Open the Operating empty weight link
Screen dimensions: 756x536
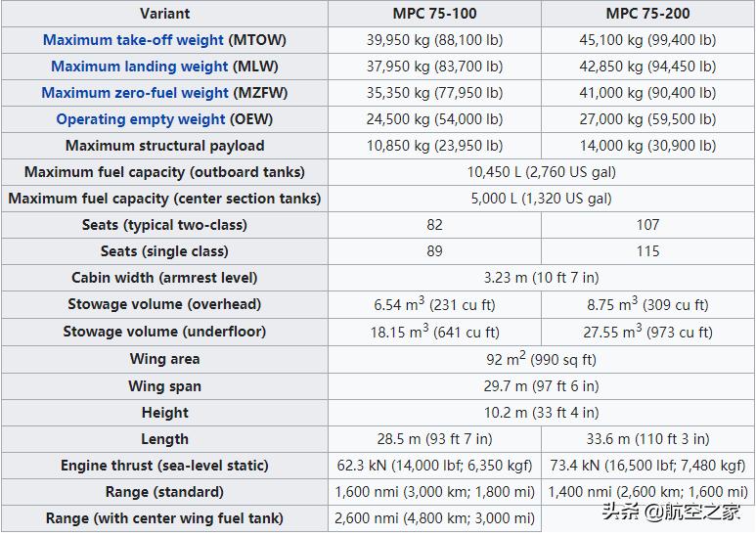pos(141,119)
